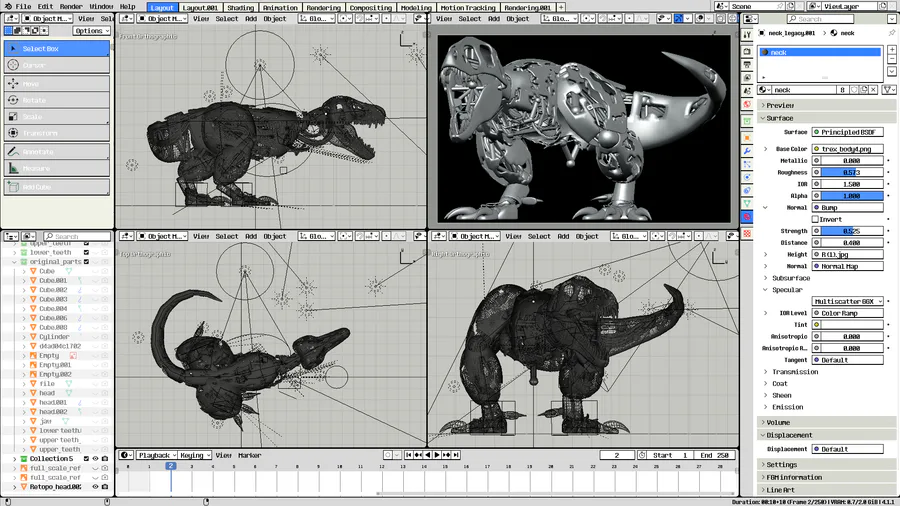Toggle Collection 5 visibility eye icon

[x=96, y=459]
